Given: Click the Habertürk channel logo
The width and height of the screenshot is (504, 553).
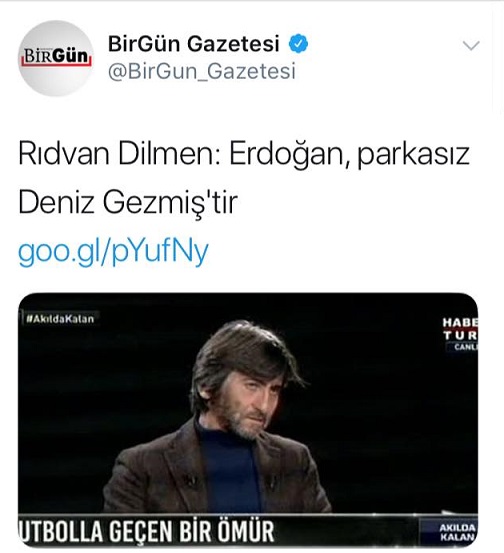Looking at the screenshot, I should (x=460, y=329).
